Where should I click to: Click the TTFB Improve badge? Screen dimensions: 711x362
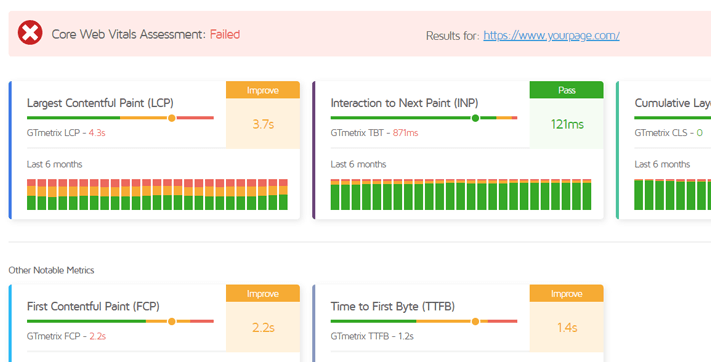click(566, 293)
